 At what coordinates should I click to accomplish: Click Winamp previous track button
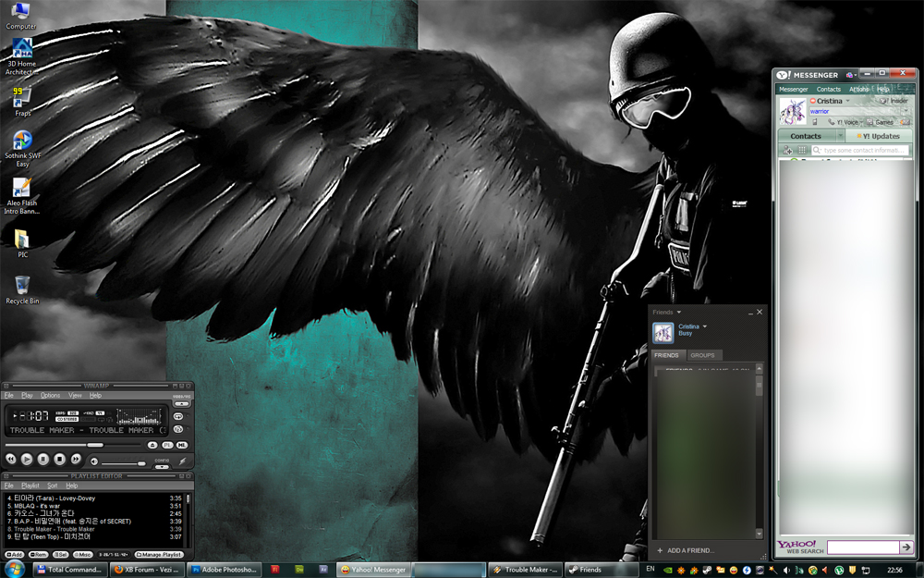(10, 459)
